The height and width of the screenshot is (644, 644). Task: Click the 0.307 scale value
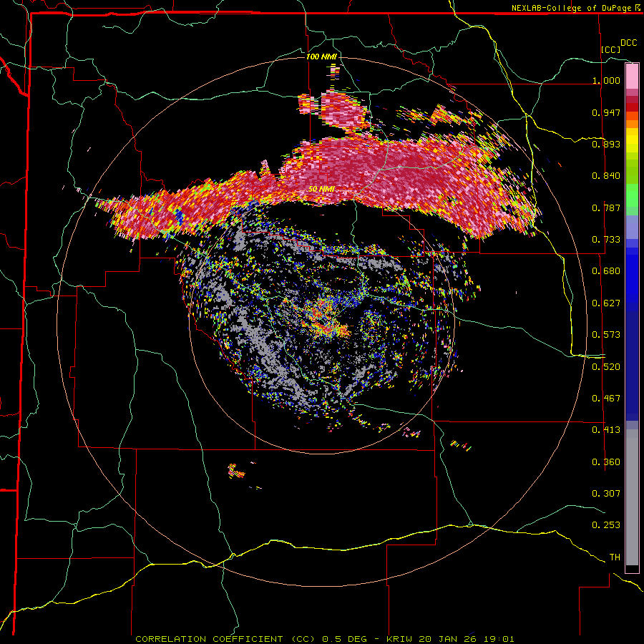[606, 494]
